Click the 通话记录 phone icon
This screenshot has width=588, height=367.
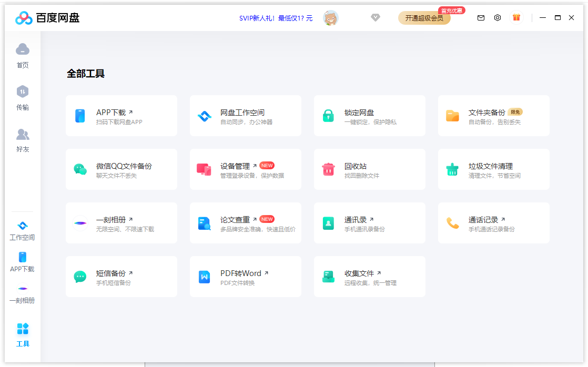click(x=453, y=223)
